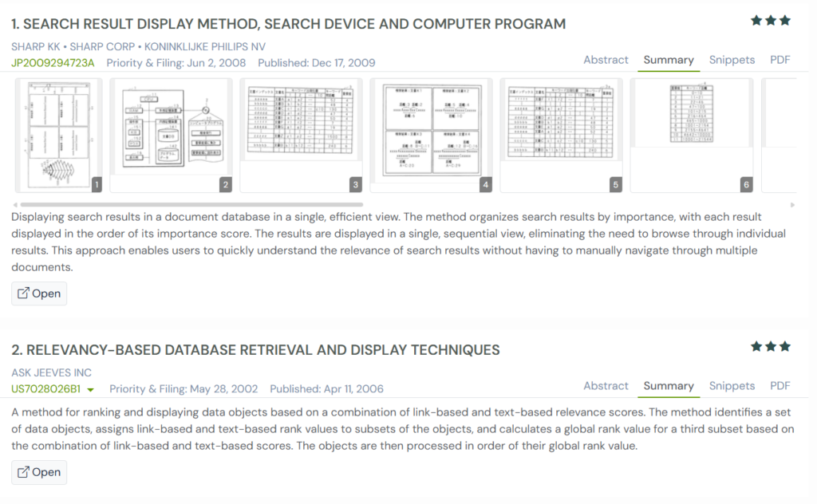View the PDF of the Ask Jeeves patent
817x504 pixels.
tap(780, 386)
